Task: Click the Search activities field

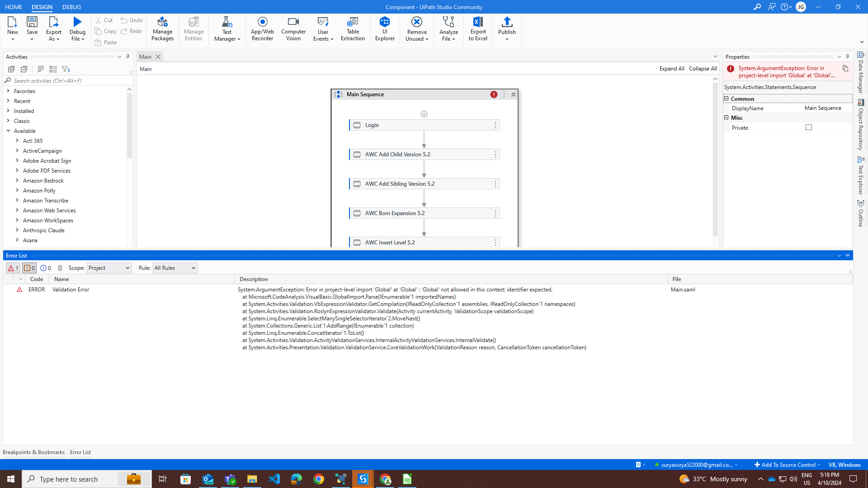Action: 68,80
